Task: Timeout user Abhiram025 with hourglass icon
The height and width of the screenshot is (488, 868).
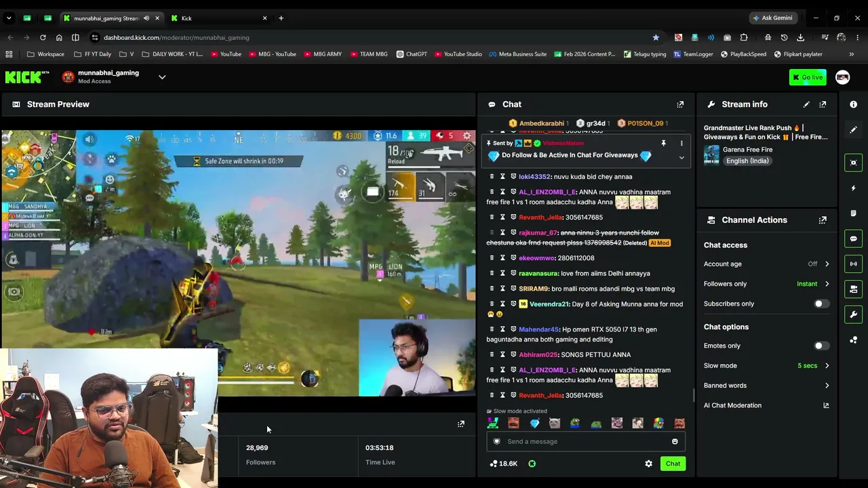Action: click(x=502, y=354)
